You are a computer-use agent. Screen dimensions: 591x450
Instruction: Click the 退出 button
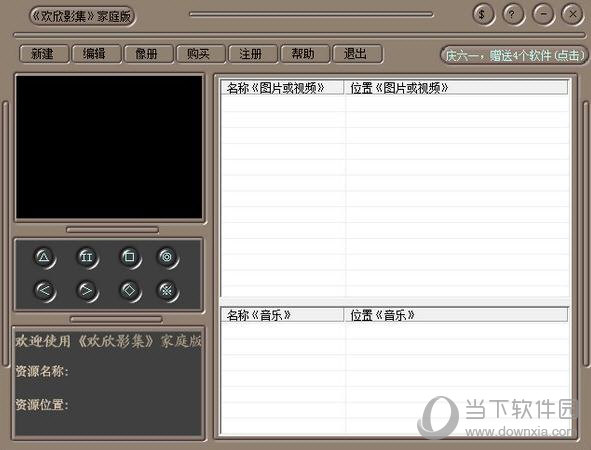[x=357, y=54]
